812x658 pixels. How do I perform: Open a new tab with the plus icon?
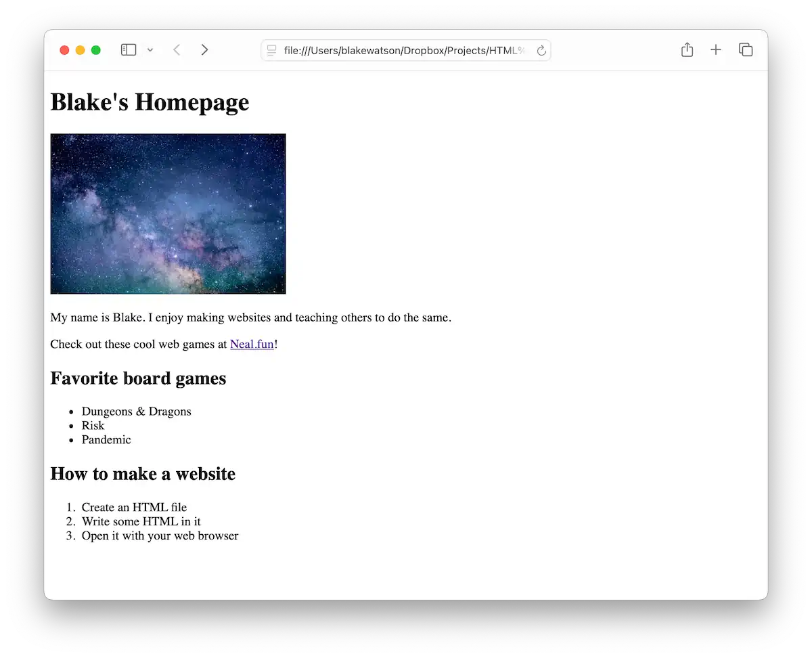[x=716, y=49]
